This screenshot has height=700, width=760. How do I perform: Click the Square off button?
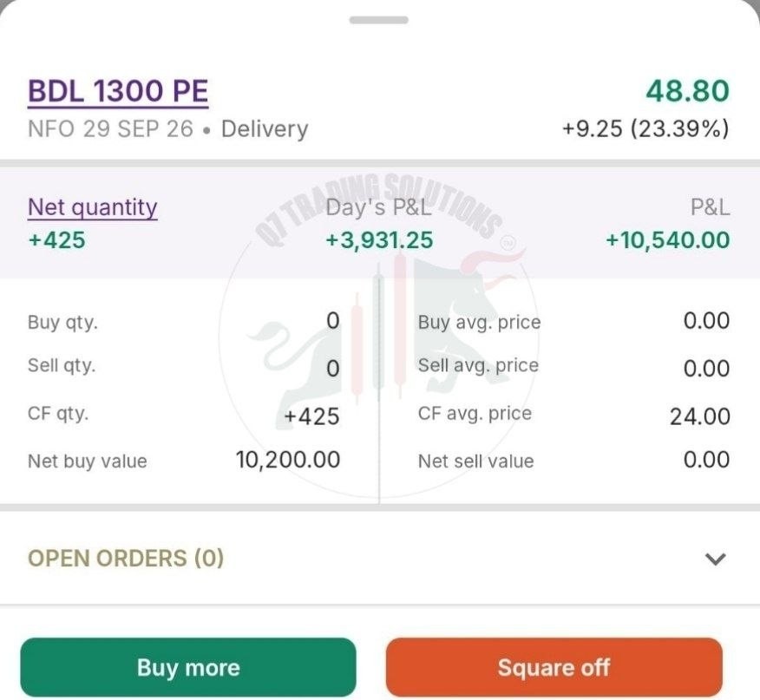point(554,667)
